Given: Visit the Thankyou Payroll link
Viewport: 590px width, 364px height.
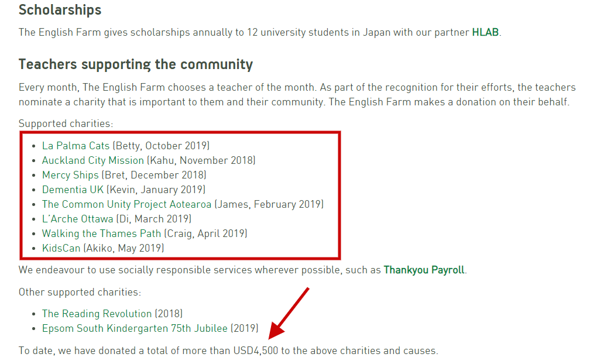Looking at the screenshot, I should (424, 270).
